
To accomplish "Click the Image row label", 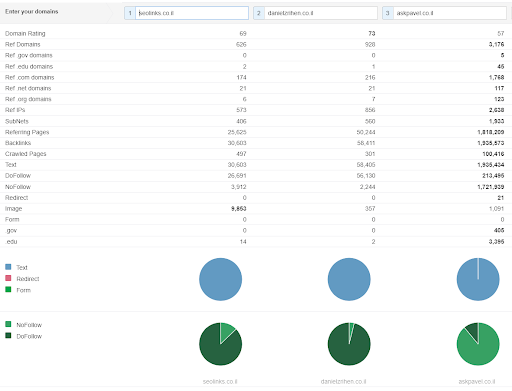I will tap(14, 209).
